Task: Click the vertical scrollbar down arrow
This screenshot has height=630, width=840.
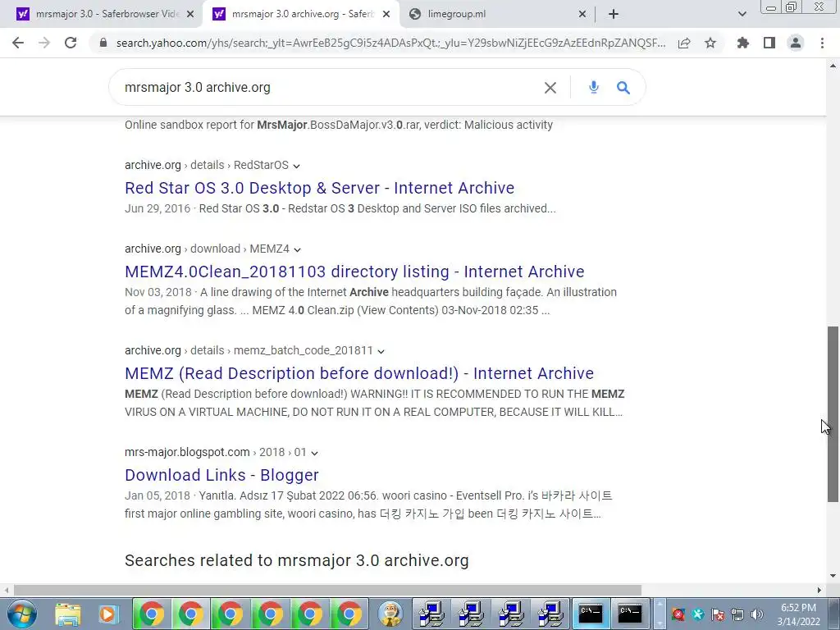Action: tap(833, 576)
